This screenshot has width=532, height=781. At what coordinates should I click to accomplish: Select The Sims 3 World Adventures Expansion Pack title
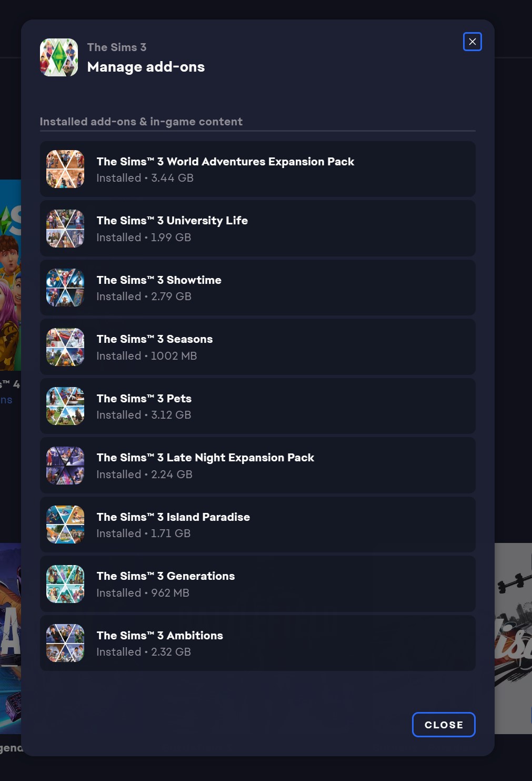click(225, 162)
